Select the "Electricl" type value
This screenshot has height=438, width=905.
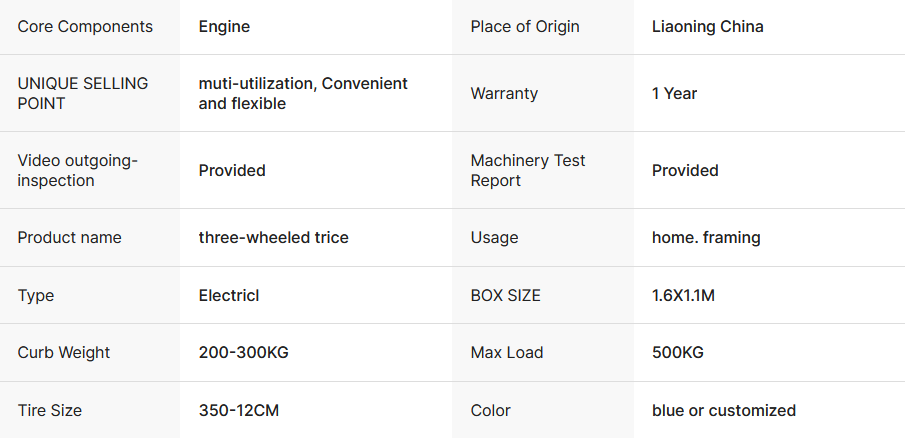point(229,295)
